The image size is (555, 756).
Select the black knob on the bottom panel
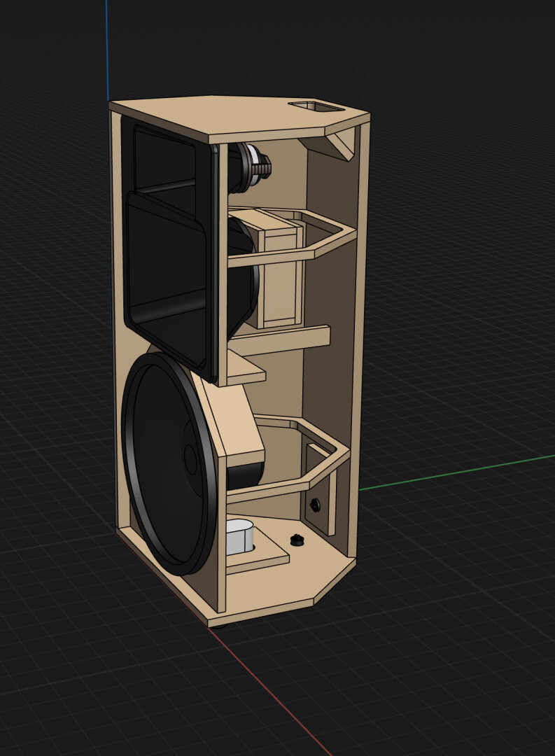[297, 540]
